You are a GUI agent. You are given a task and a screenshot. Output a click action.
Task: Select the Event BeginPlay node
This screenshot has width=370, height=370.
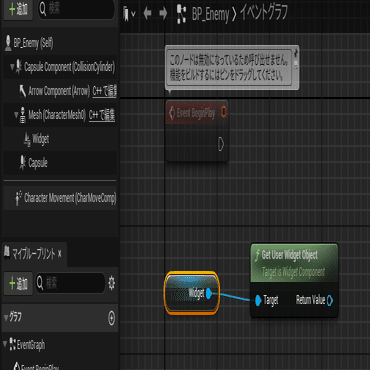click(197, 131)
